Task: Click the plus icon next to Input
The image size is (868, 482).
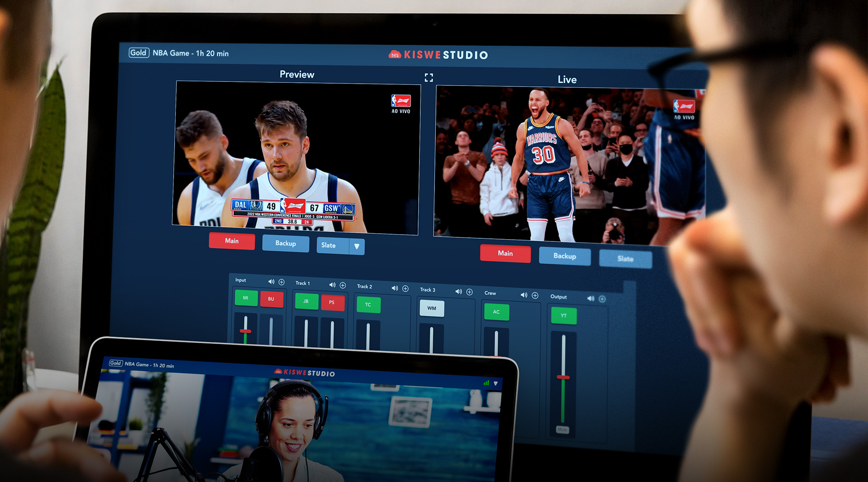Action: click(x=282, y=282)
